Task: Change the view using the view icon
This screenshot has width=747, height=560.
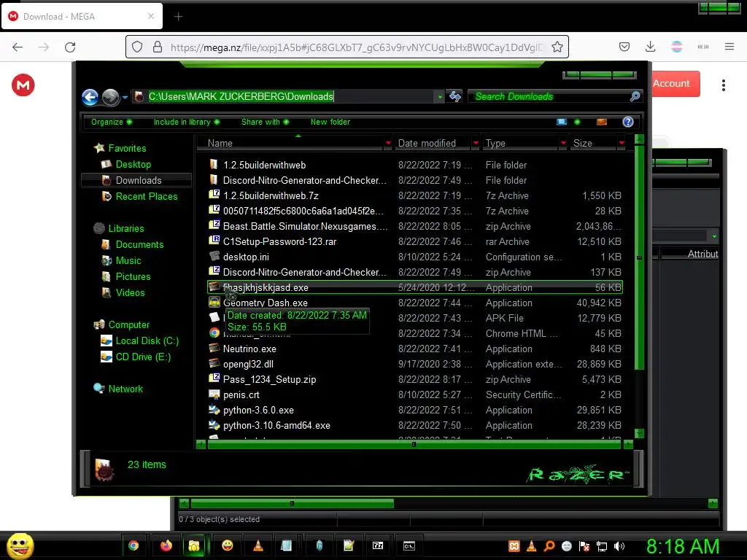Action: point(562,122)
